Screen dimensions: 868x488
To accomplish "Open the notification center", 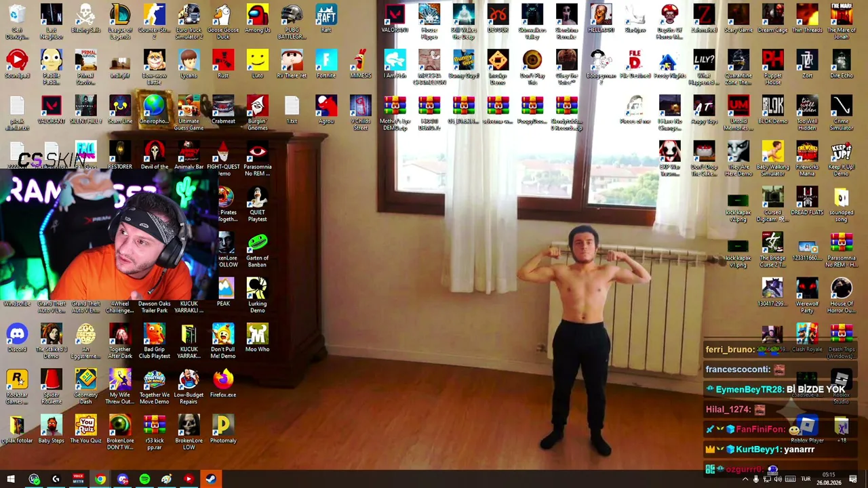I will click(x=853, y=479).
